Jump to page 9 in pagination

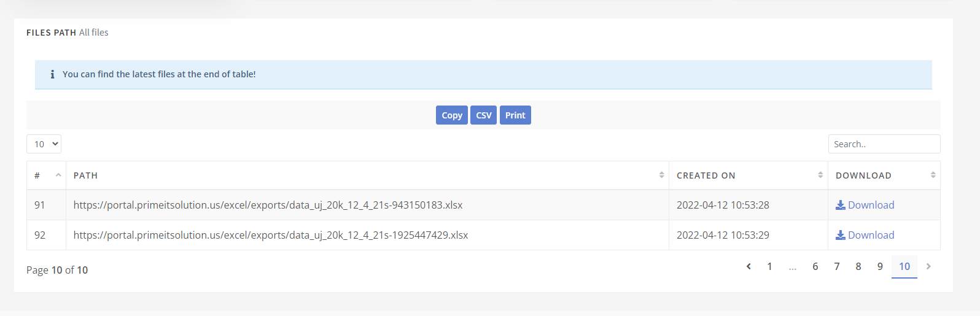(880, 266)
